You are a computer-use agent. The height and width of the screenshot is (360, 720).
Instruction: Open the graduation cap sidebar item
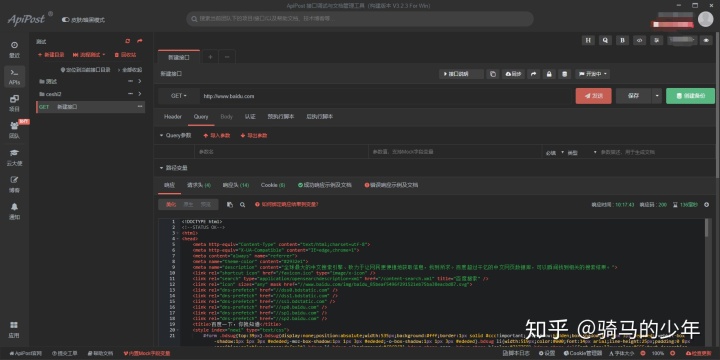tap(14, 157)
